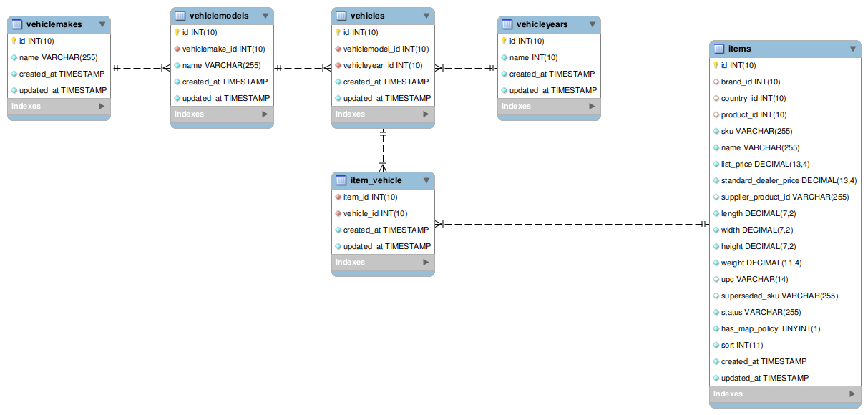Open the dropdown arrow on vehicleyears header
The width and height of the screenshot is (868, 415).
click(x=593, y=24)
